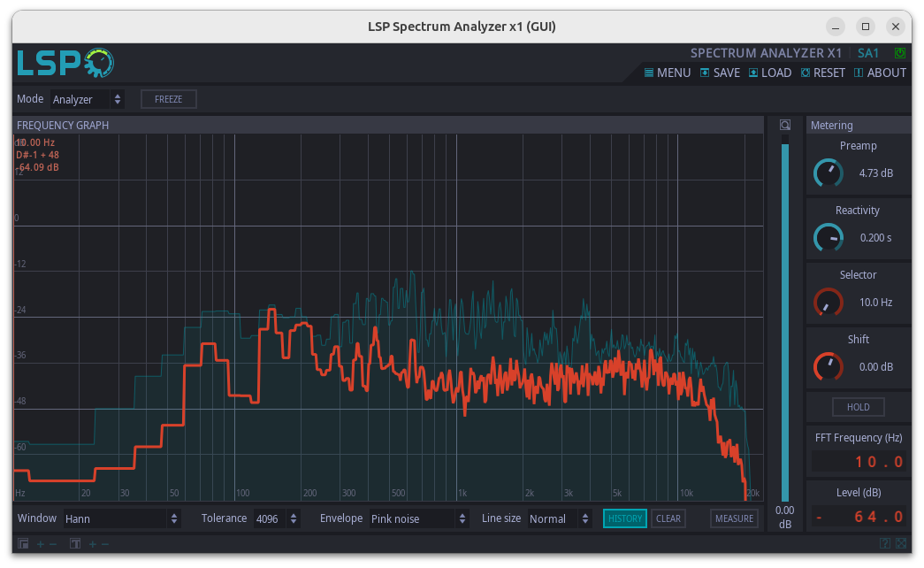924x568 pixels.
Task: Open the Line size Normal dropdown
Action: pyautogui.click(x=559, y=519)
